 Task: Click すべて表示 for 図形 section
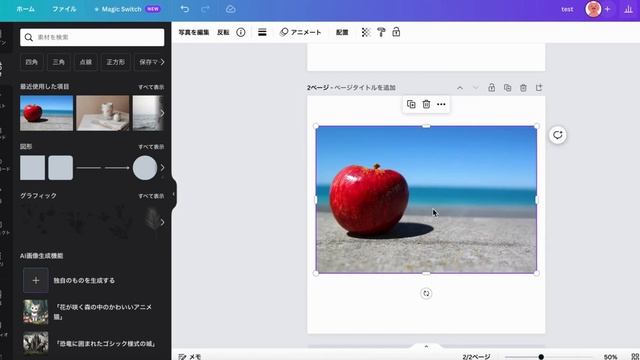(x=151, y=147)
